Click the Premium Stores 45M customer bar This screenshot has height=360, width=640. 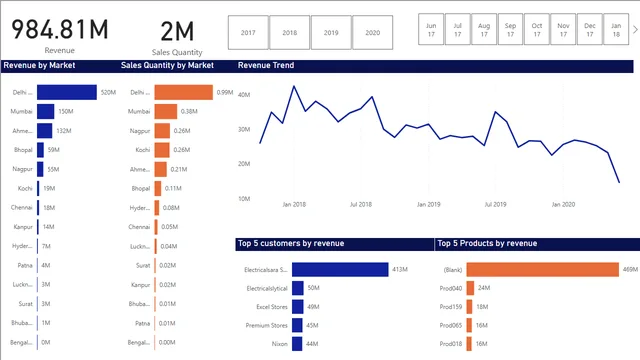297,325
